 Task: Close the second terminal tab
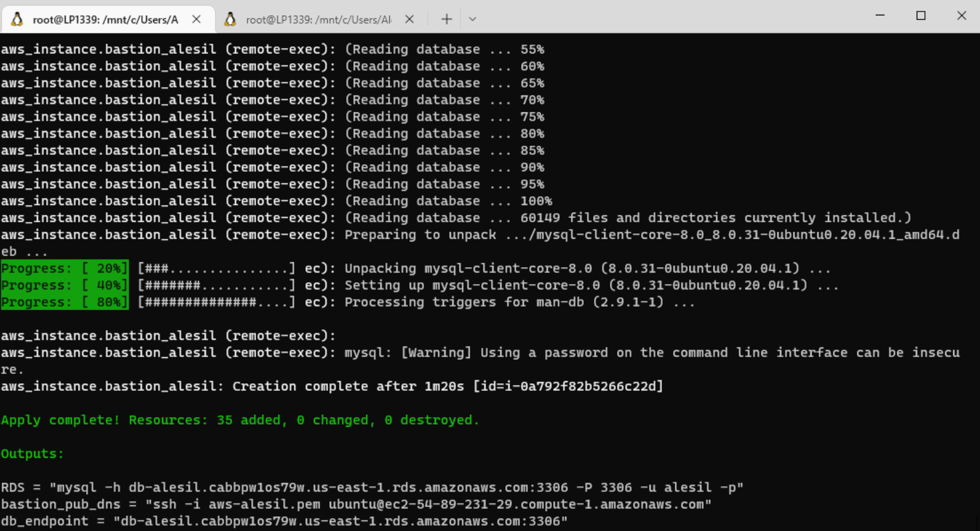tap(409, 18)
